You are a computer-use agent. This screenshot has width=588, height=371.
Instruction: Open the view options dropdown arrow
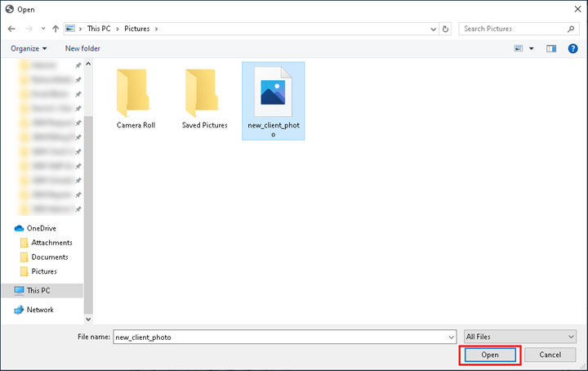[x=531, y=48]
